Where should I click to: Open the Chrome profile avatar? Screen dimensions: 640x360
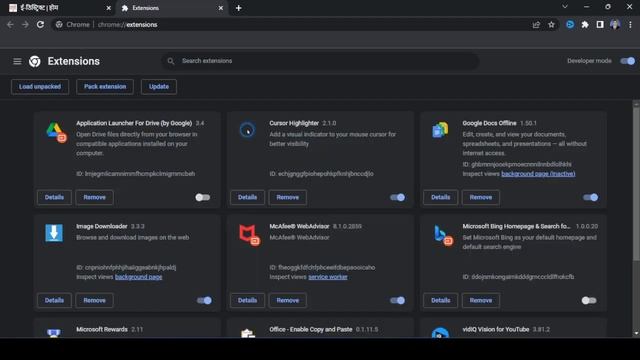[x=615, y=24]
